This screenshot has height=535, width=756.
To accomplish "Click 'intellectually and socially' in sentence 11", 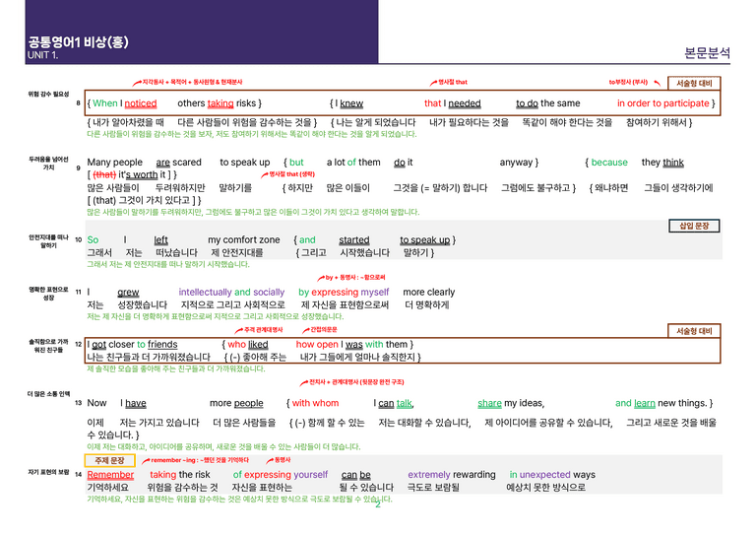I will (x=231, y=292).
